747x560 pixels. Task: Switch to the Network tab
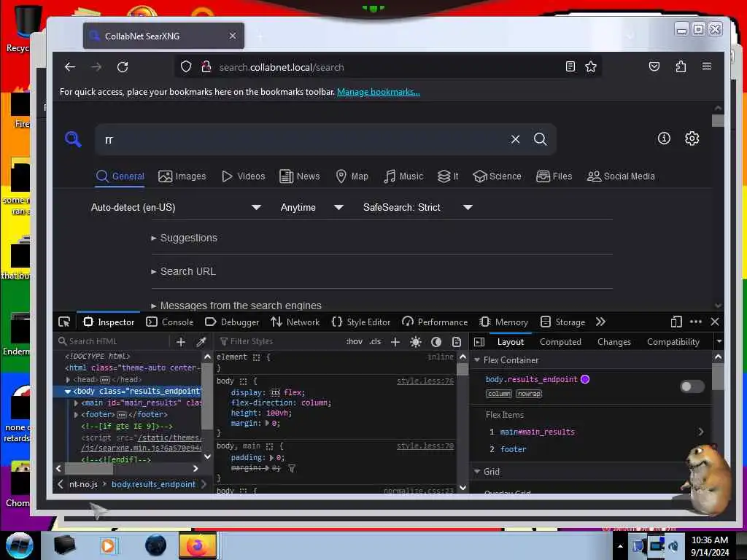coord(295,322)
